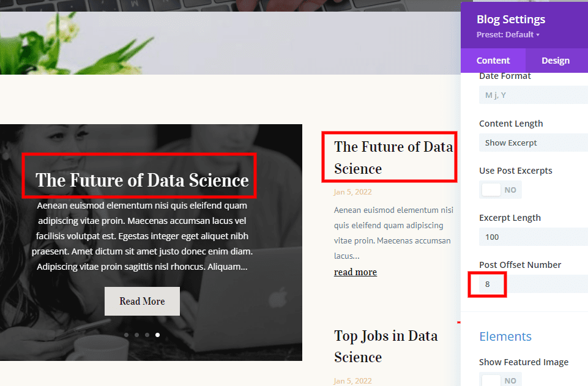Edit the Post Offset Number value 8
Viewport: 588px width, 386px height.
pos(488,284)
